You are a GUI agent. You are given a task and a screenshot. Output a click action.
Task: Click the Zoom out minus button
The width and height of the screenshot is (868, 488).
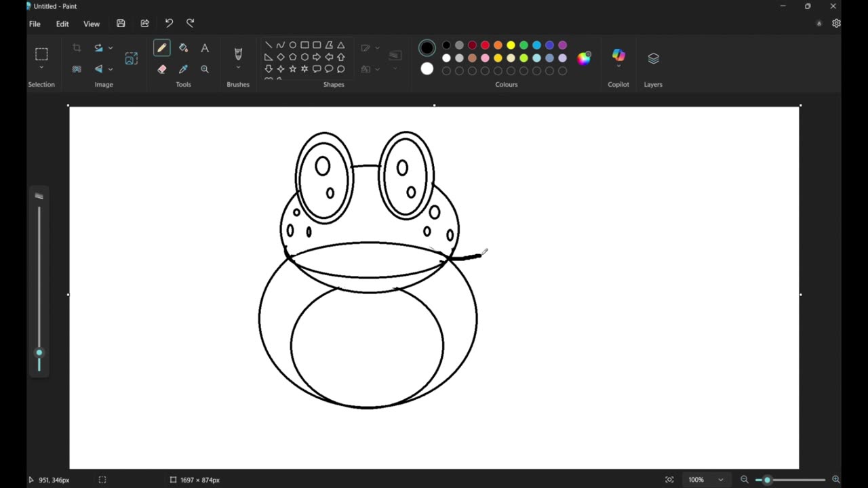pos(745,480)
